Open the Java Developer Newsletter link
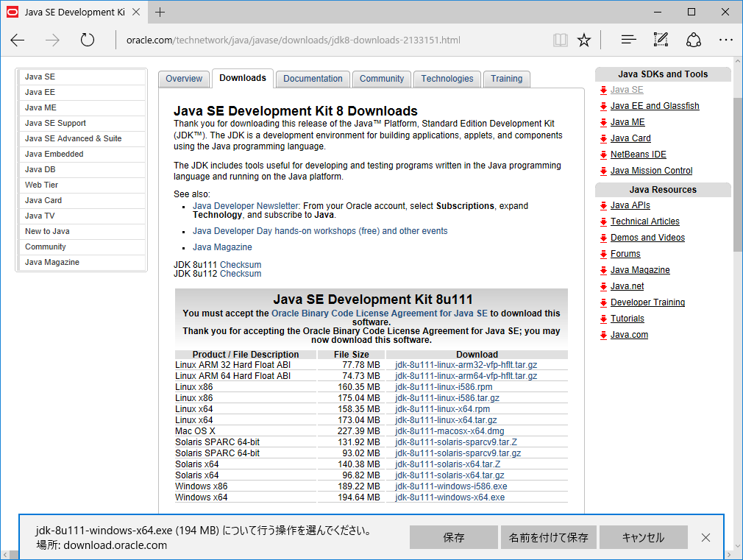Screen dimensions: 743x560 tap(246, 206)
